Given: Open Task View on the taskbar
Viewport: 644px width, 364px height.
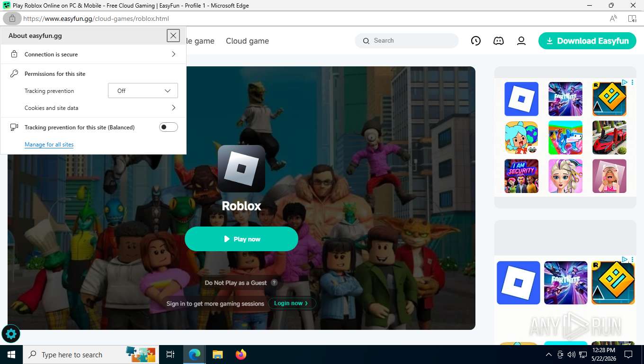Looking at the screenshot, I should point(170,355).
